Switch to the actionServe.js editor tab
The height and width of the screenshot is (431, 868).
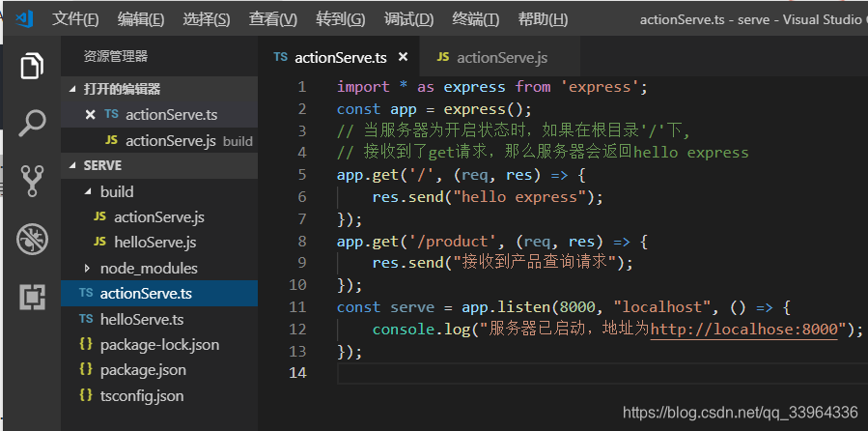(x=500, y=57)
